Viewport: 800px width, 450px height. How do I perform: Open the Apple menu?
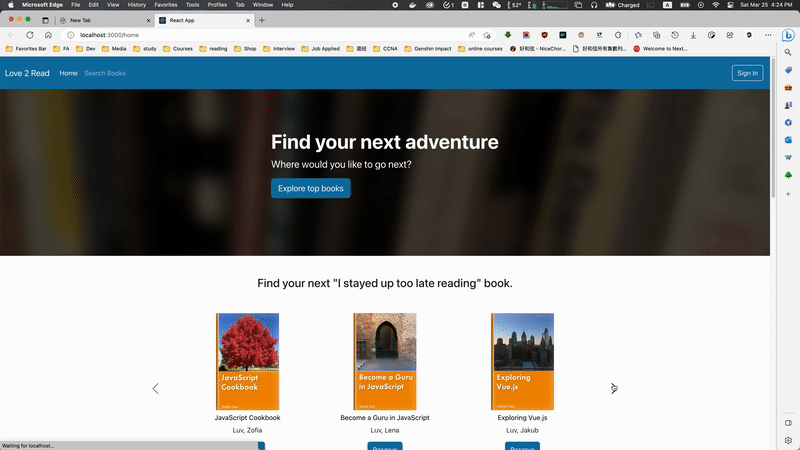(11, 5)
